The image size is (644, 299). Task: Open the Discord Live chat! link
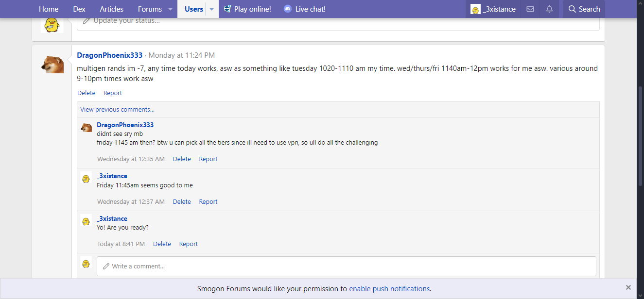pyautogui.click(x=304, y=9)
